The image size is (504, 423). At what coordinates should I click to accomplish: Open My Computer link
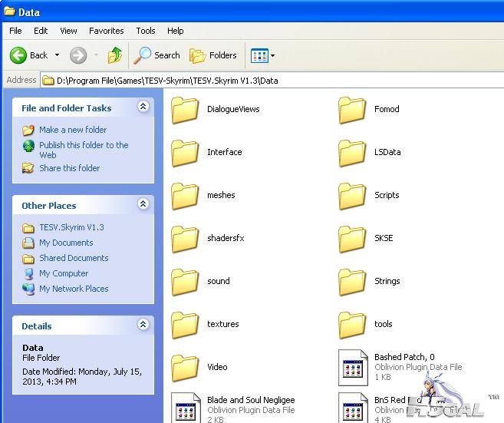pos(64,273)
